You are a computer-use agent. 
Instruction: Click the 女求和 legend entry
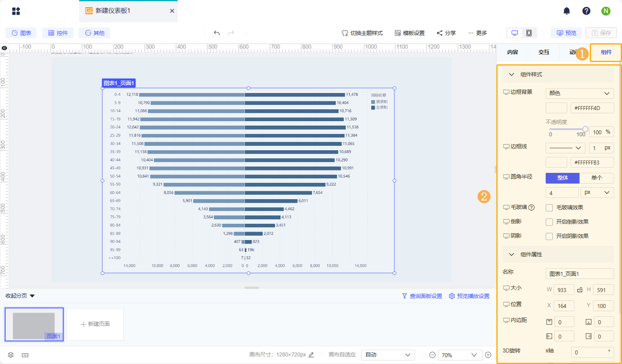pyautogui.click(x=379, y=108)
